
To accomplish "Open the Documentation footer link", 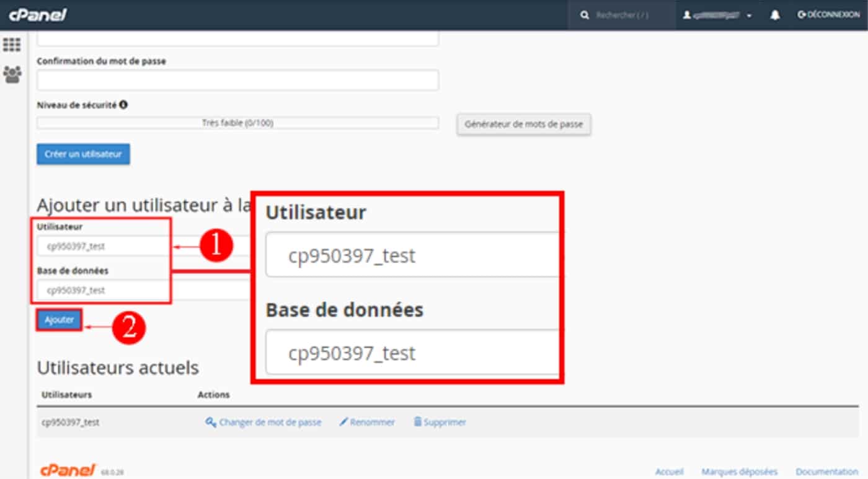I will click(x=827, y=472).
